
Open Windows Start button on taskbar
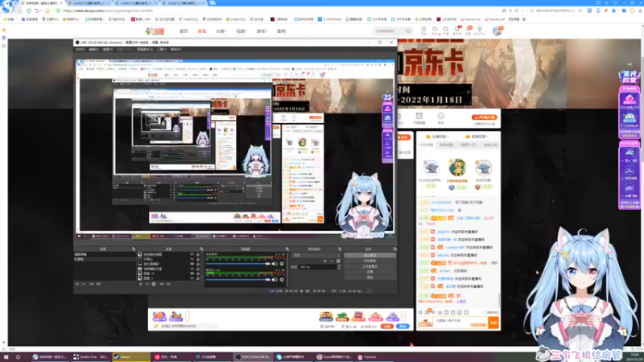point(6,357)
